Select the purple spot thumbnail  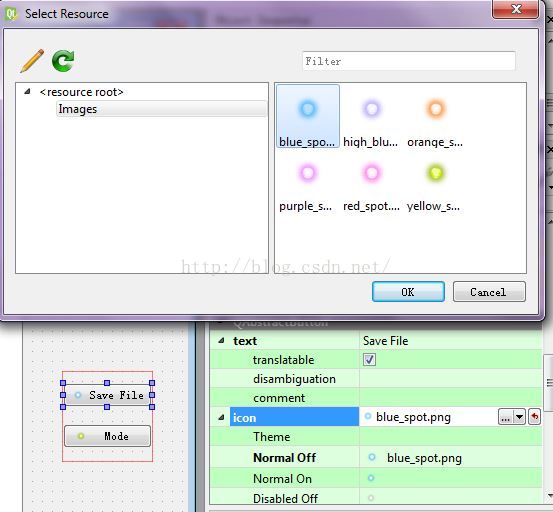click(x=306, y=186)
